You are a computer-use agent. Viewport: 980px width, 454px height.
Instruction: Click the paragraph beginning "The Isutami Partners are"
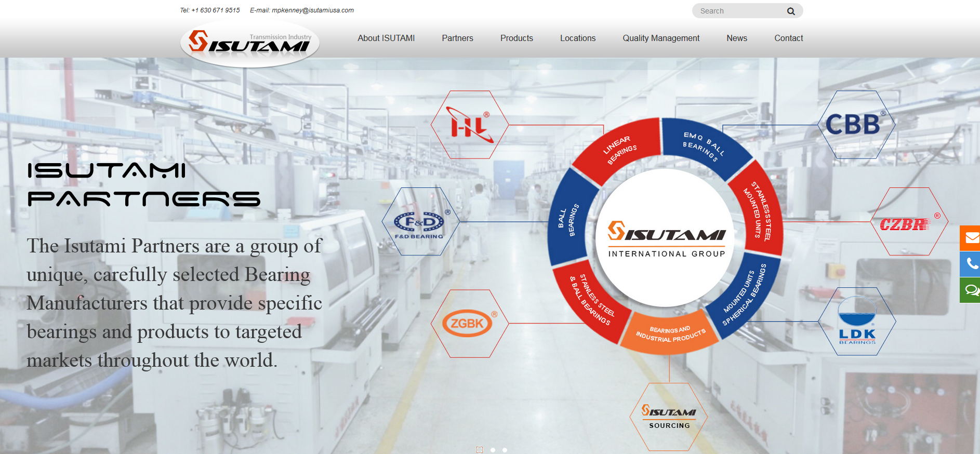click(x=175, y=303)
